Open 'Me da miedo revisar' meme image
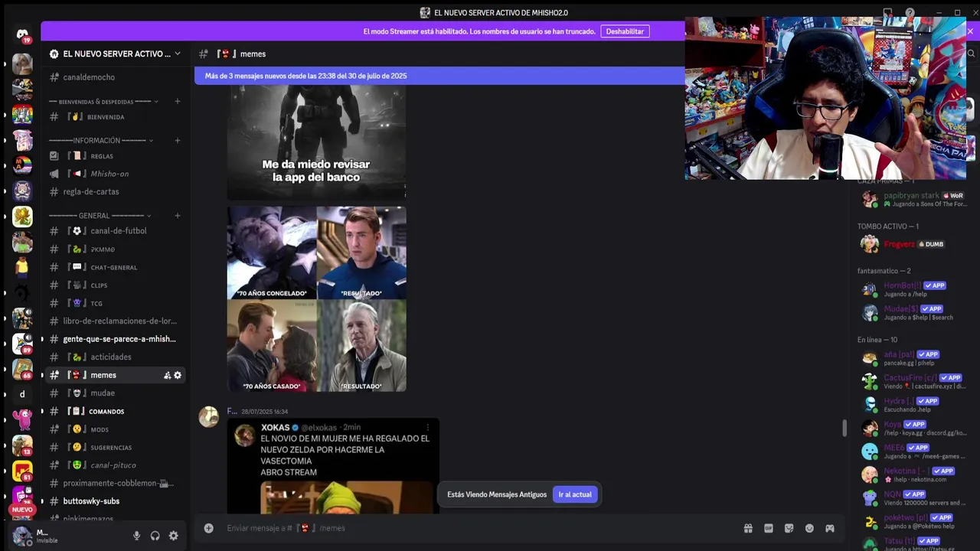The width and height of the screenshot is (980, 551). click(x=316, y=142)
